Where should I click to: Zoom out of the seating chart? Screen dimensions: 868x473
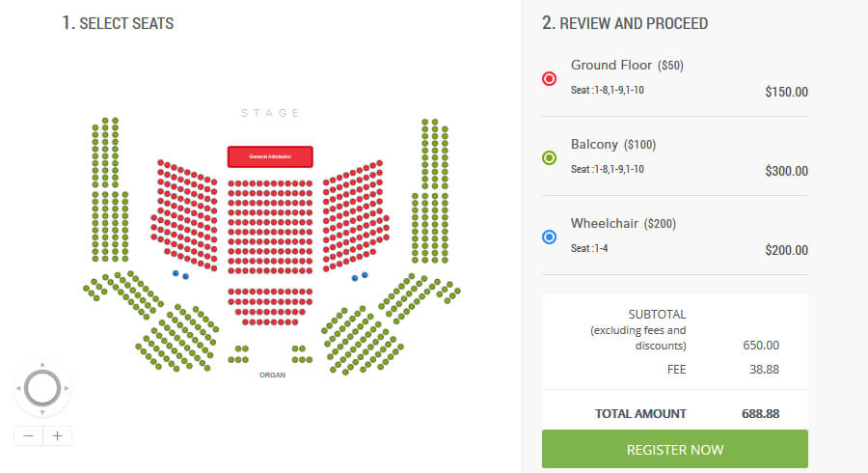29,435
